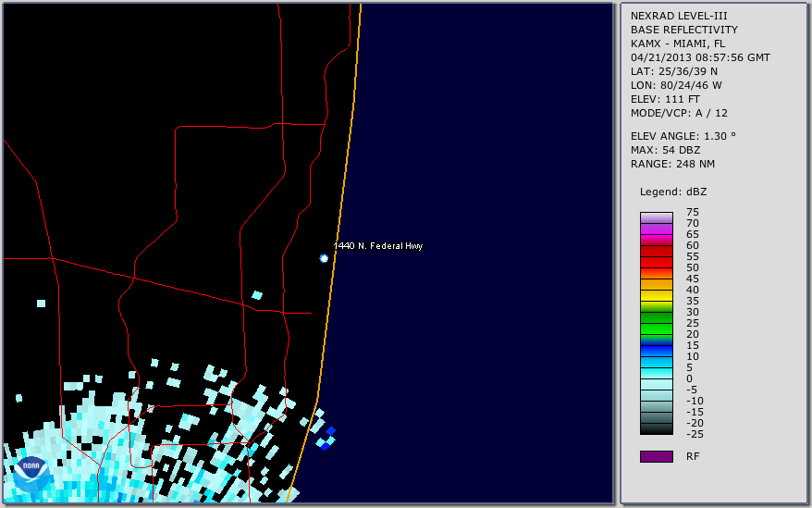Screen dimensions: 812x508
Task: Select the 'ELEV: 111 FT' text
Action: click(666, 99)
